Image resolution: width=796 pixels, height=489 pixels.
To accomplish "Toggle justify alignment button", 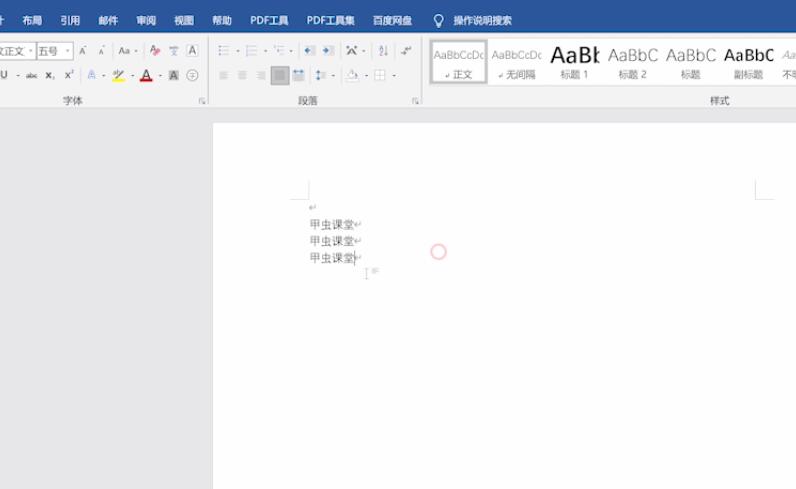I will tap(280, 76).
